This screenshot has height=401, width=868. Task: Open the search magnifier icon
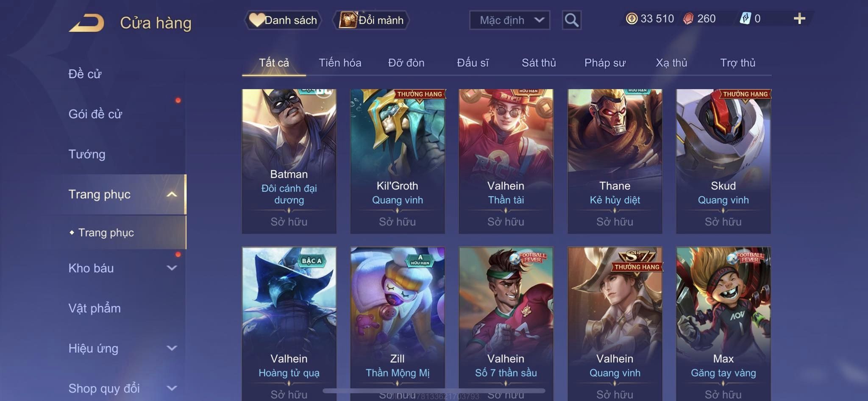pyautogui.click(x=571, y=20)
